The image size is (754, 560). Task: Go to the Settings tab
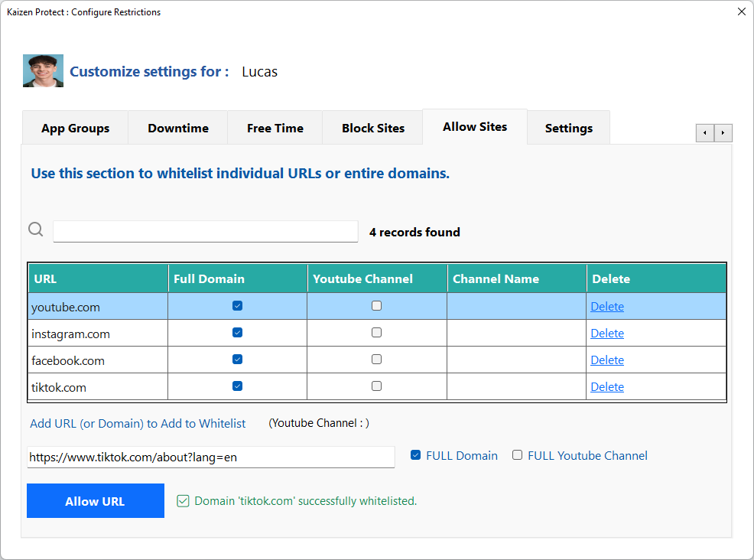(568, 128)
